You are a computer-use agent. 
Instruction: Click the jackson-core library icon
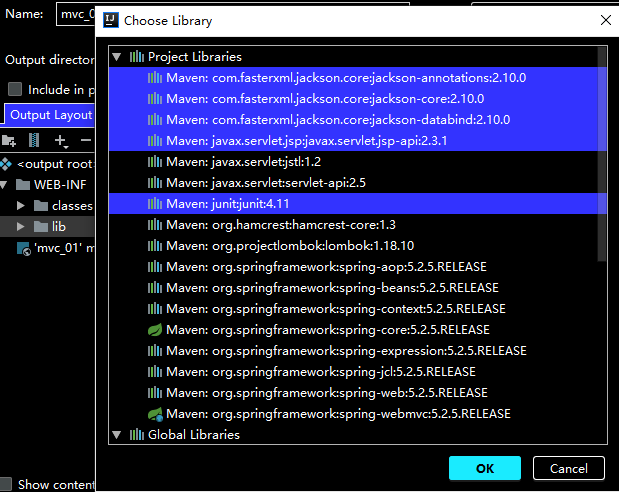tap(155, 99)
